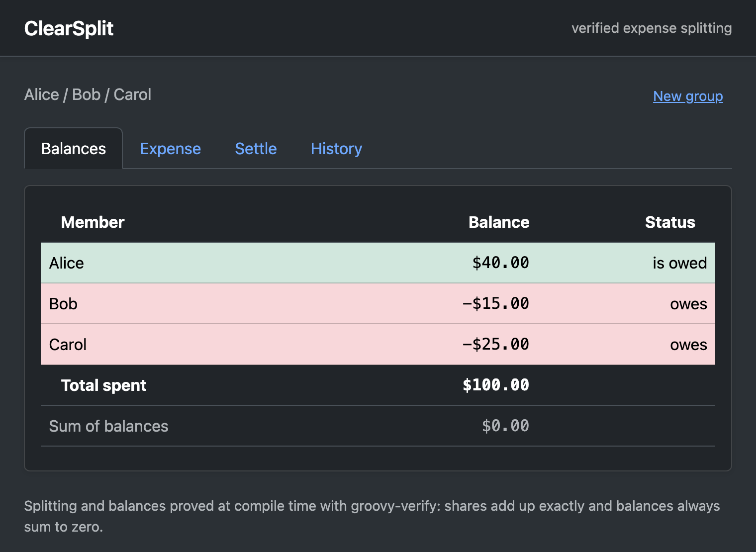Click Carol's −$25.00 balance
This screenshot has width=756, height=552.
[496, 345]
